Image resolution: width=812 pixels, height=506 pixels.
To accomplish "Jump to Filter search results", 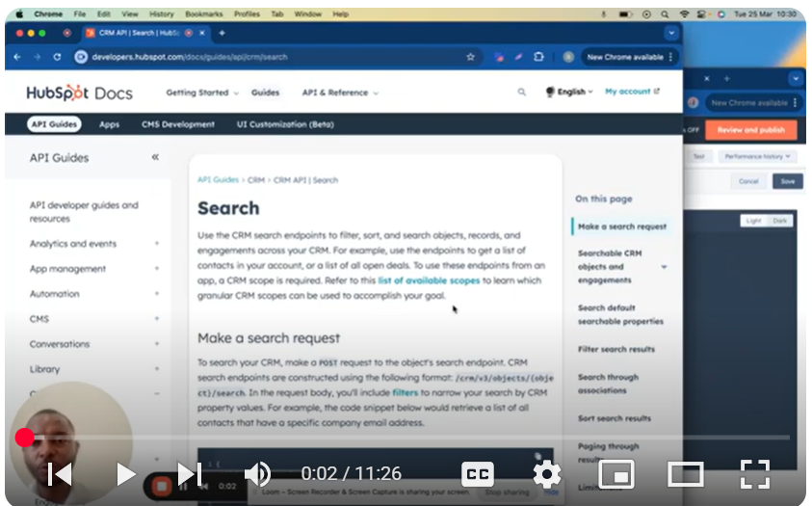I will (616, 349).
